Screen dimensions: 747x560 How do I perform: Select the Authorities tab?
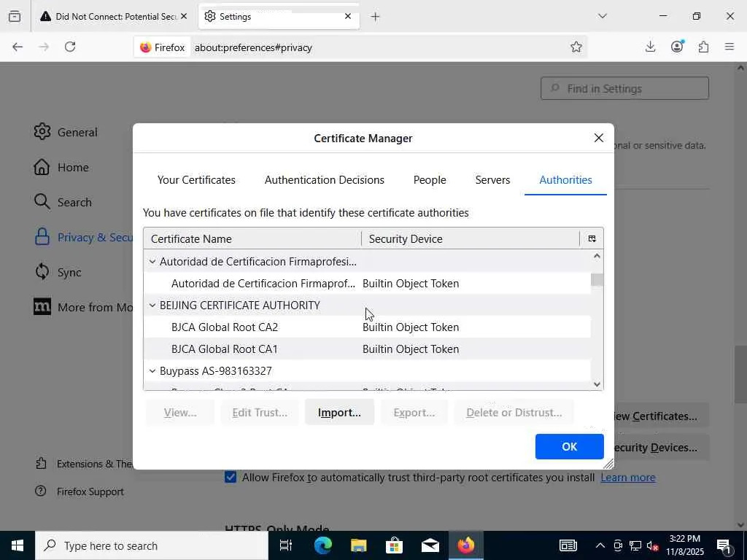click(565, 180)
